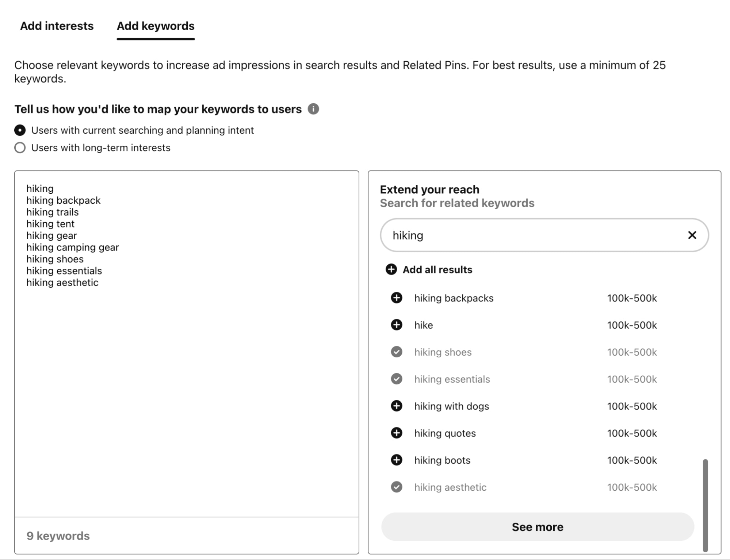Uncheck the hiking essentials checkmark
The height and width of the screenshot is (560, 730).
point(397,379)
